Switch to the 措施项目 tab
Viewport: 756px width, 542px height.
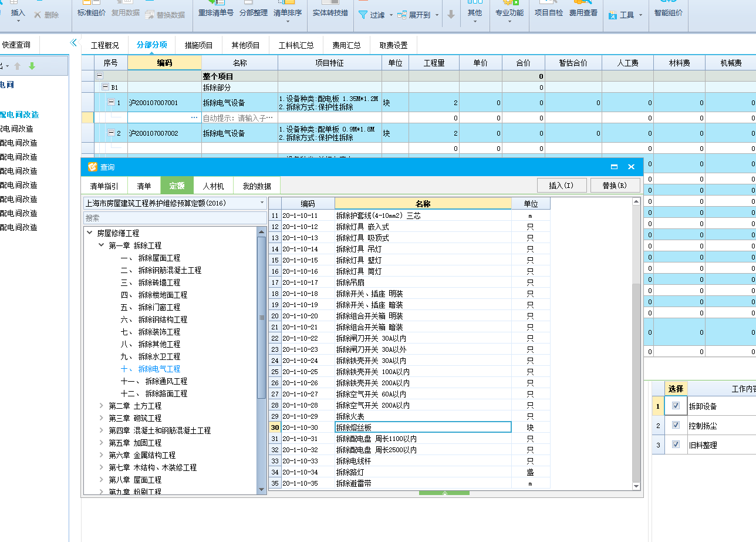click(x=199, y=45)
